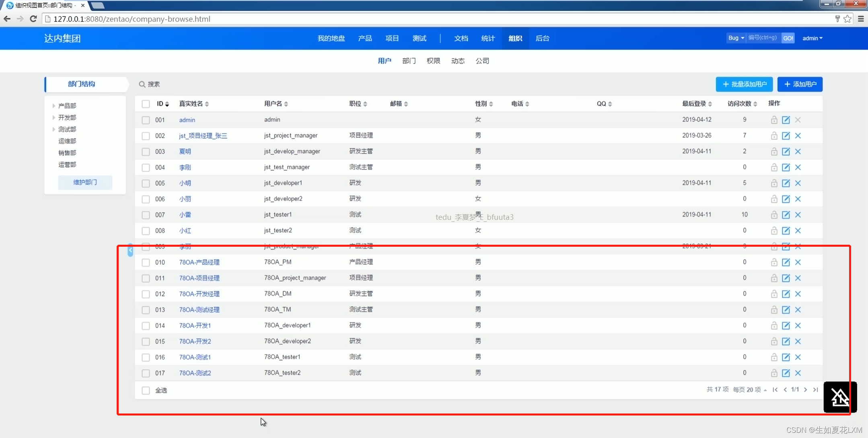Click the delete X icon for user 013

pyautogui.click(x=798, y=309)
